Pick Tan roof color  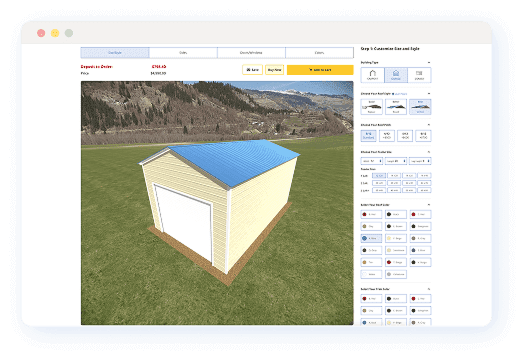[371, 262]
